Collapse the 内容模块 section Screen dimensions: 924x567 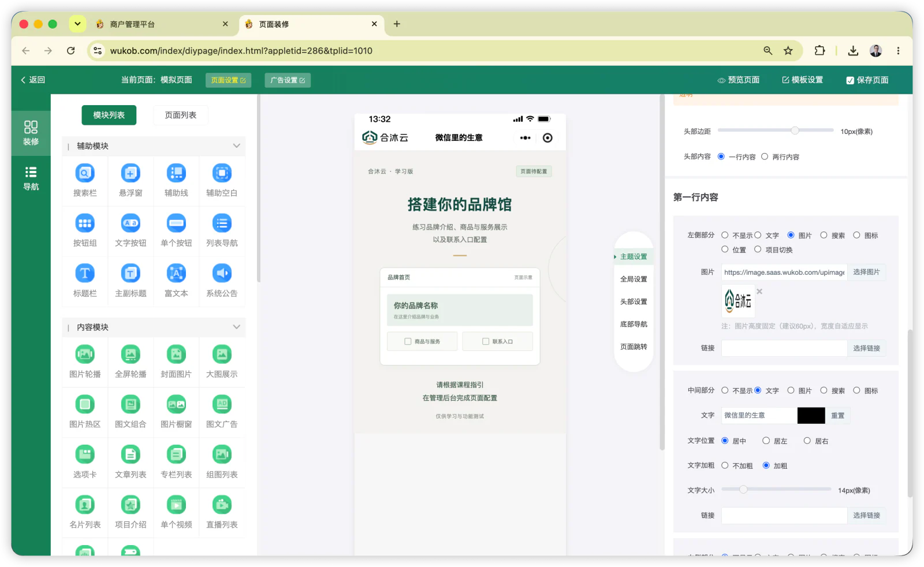(236, 327)
